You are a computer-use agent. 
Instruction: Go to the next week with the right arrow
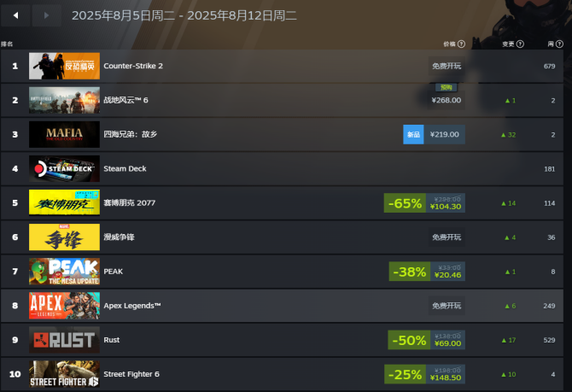[46, 15]
